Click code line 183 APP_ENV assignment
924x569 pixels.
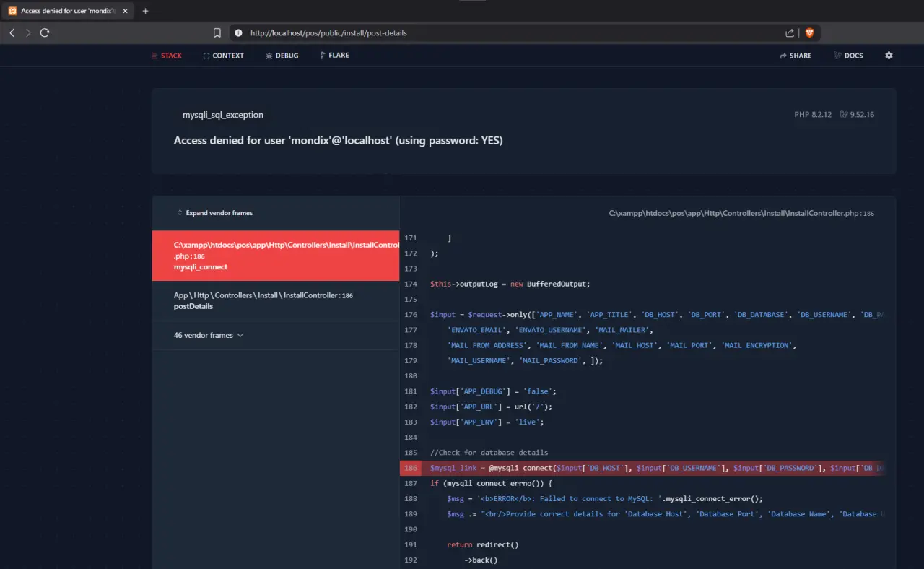pyautogui.click(x=487, y=422)
